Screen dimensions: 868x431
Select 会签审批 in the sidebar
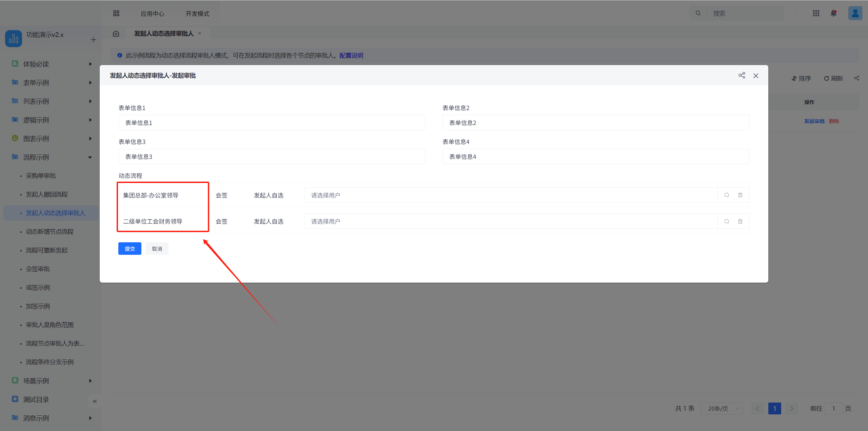click(38, 269)
